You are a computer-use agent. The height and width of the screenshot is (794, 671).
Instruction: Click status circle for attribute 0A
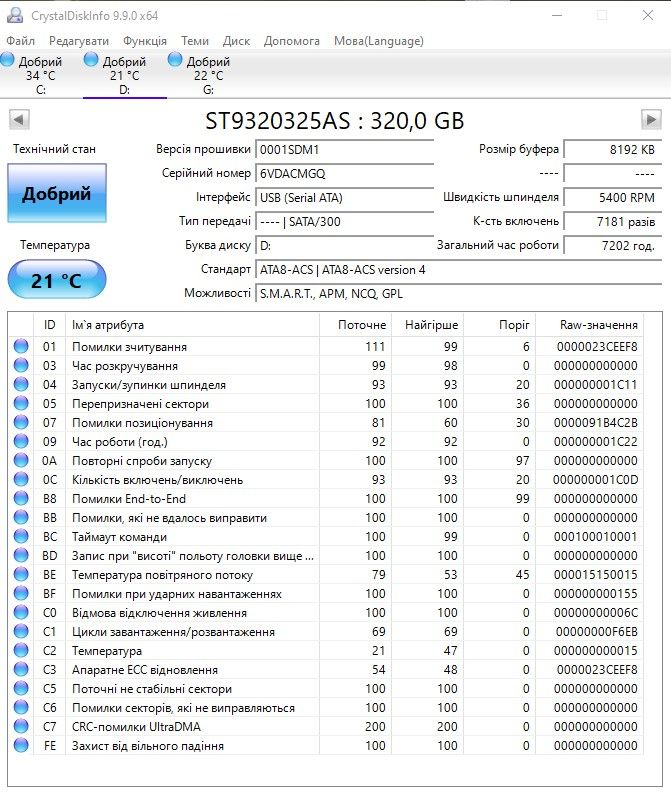click(x=21, y=460)
